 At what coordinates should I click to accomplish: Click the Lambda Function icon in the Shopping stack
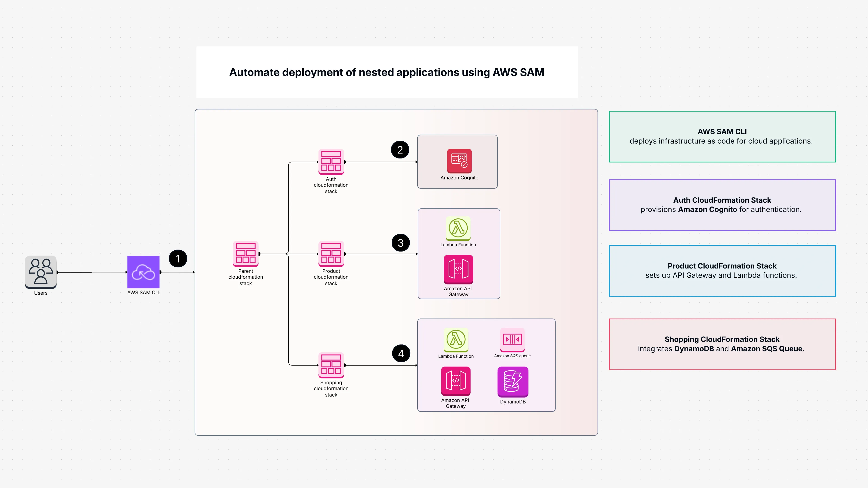(456, 340)
